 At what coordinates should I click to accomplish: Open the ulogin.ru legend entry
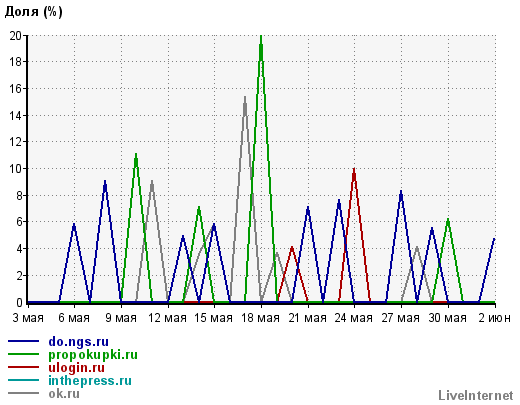(77, 368)
